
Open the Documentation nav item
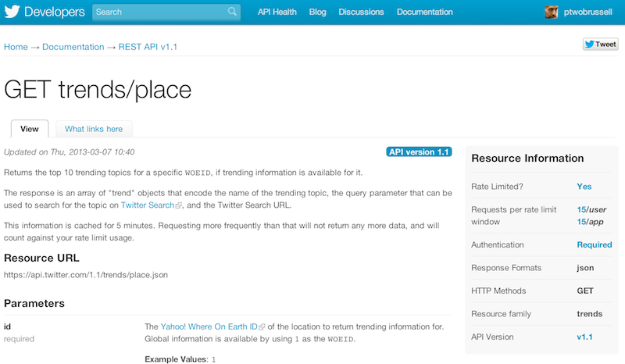[x=425, y=12]
